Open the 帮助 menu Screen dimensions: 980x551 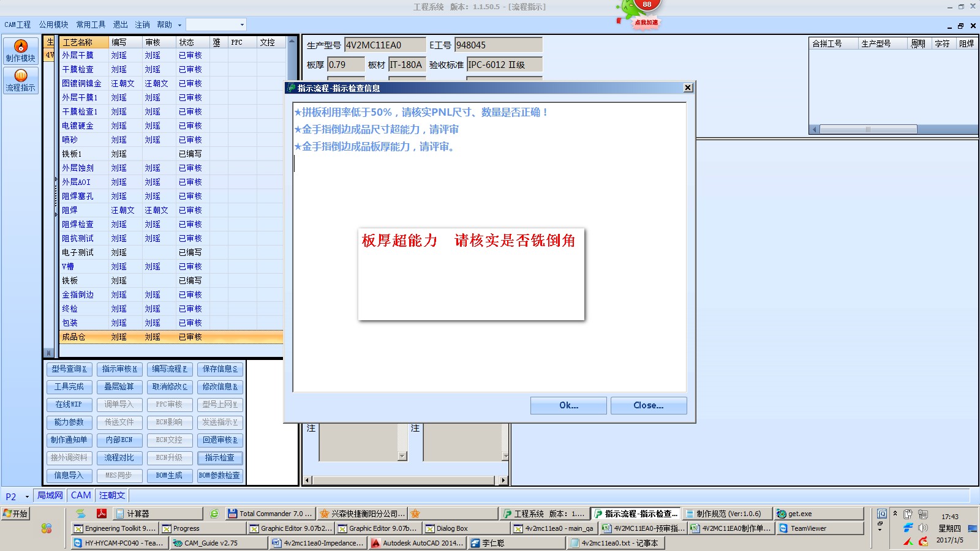[165, 24]
